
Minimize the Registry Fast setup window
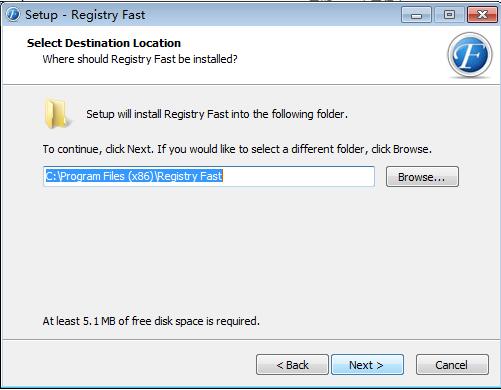pyautogui.click(x=416, y=15)
